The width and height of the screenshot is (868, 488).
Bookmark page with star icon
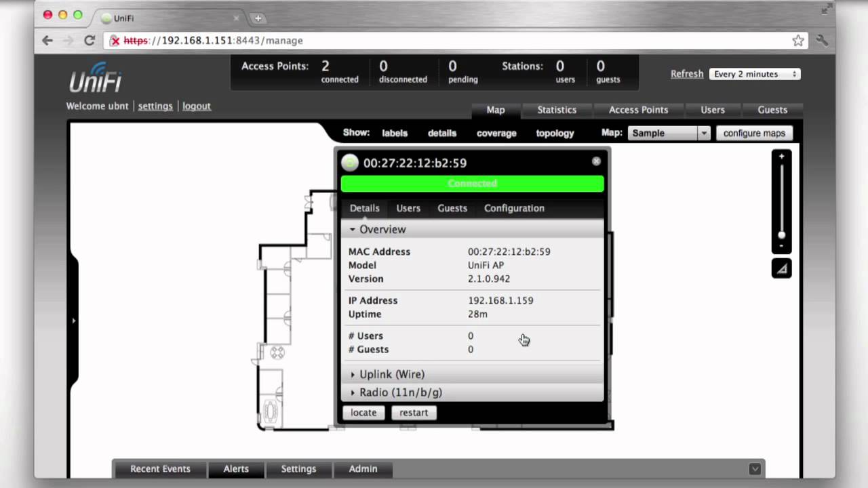[798, 41]
